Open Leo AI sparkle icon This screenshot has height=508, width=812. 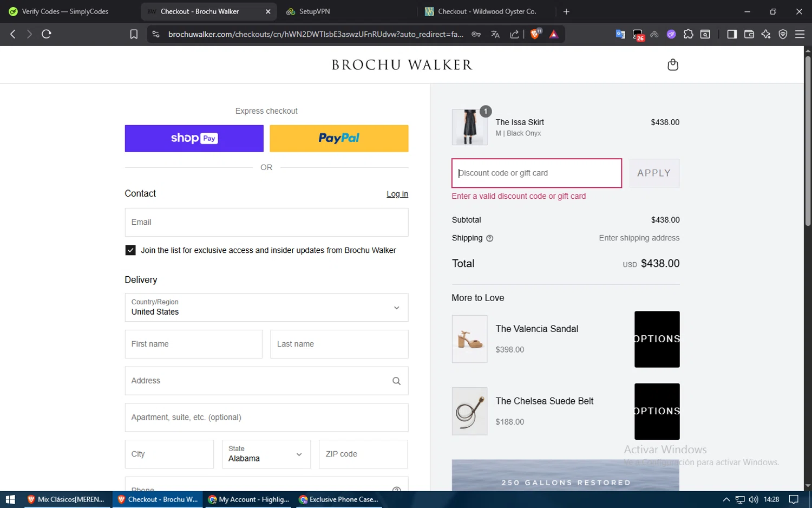[766, 34]
